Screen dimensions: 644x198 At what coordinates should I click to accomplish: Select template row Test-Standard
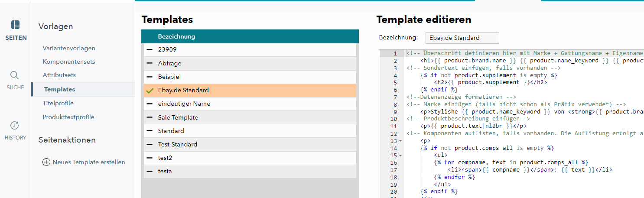[250, 144]
